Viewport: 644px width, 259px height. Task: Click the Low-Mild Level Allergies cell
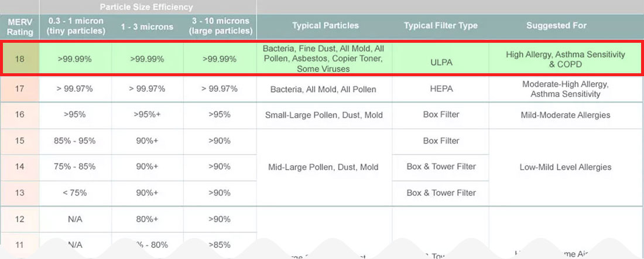(565, 167)
